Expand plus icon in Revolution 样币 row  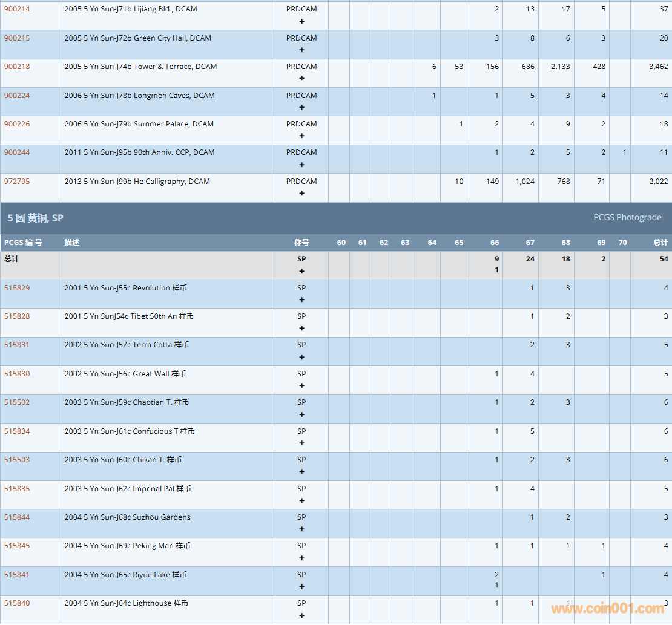(x=301, y=300)
